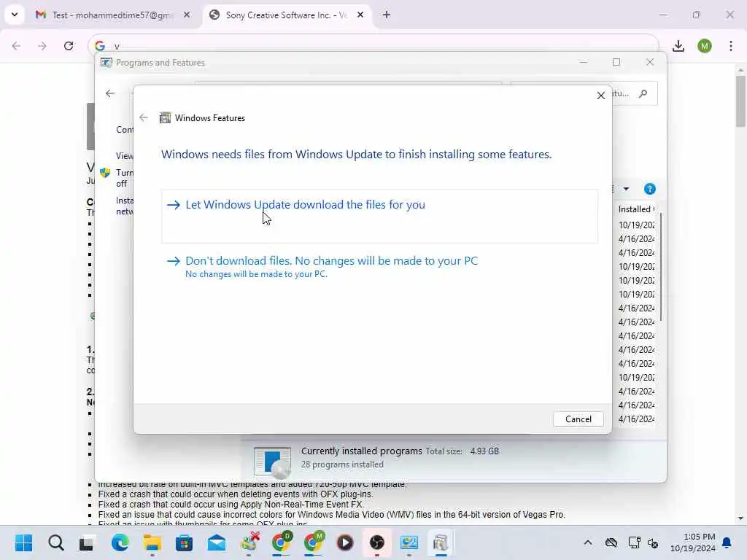Open taskbar Search
747x560 pixels.
tap(55, 542)
